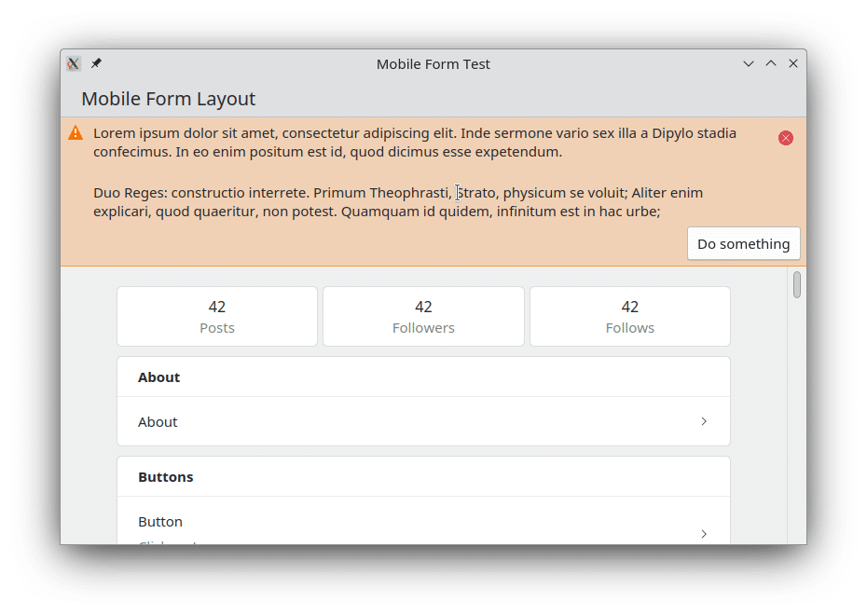Screen dimensions: 867x616
Task: Click the "Do something" button
Action: coord(744,243)
